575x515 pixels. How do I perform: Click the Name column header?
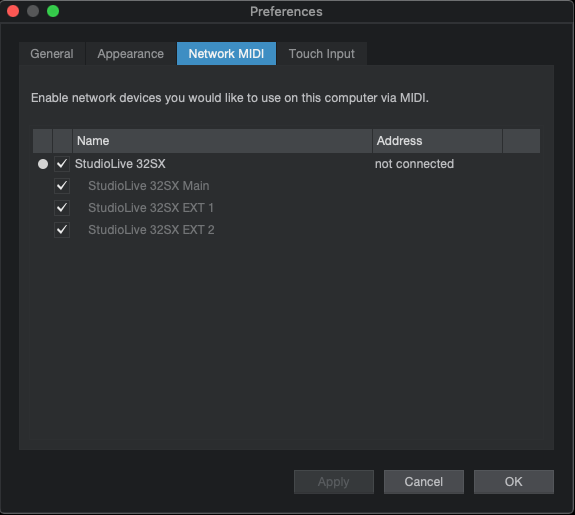pyautogui.click(x=222, y=141)
